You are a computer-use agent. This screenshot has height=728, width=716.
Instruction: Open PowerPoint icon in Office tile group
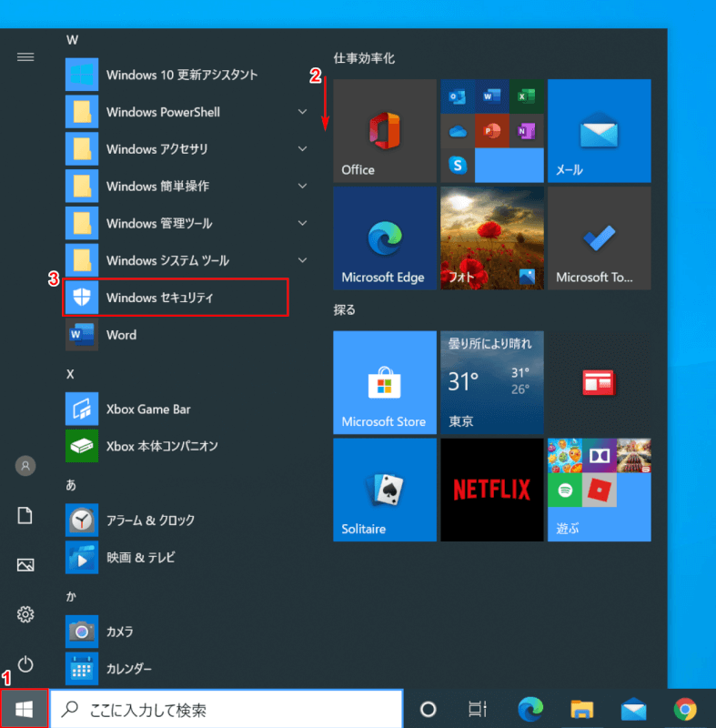pyautogui.click(x=492, y=131)
